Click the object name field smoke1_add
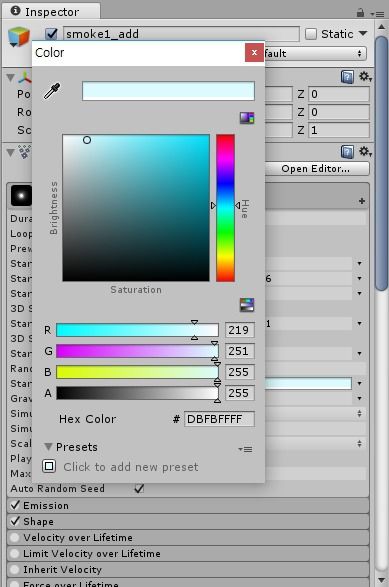 click(x=181, y=34)
